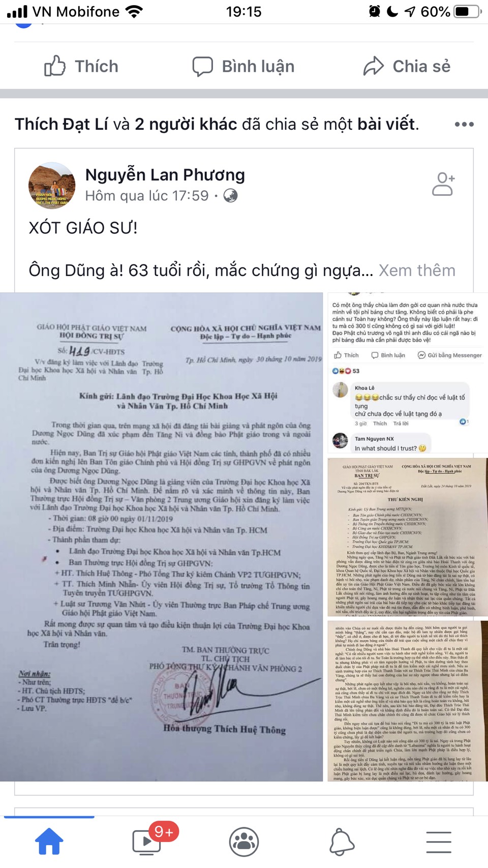
Task: Open the three-dot post options menu
Action: [464, 125]
